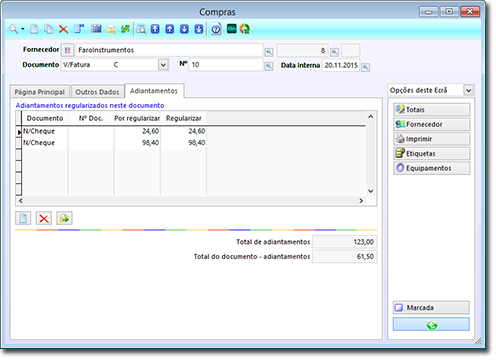Click the Fornecedor side button

[x=432, y=124]
